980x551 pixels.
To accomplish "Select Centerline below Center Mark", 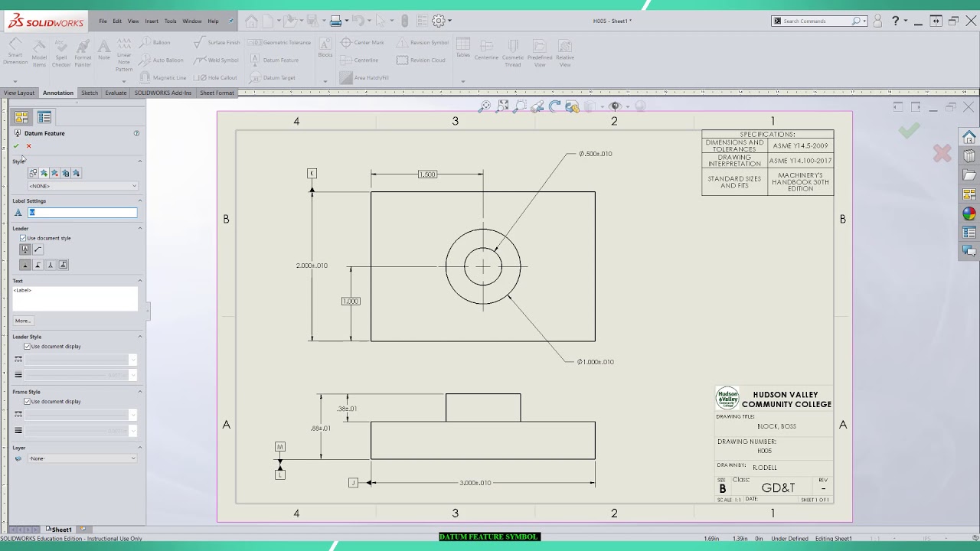I will (x=360, y=60).
